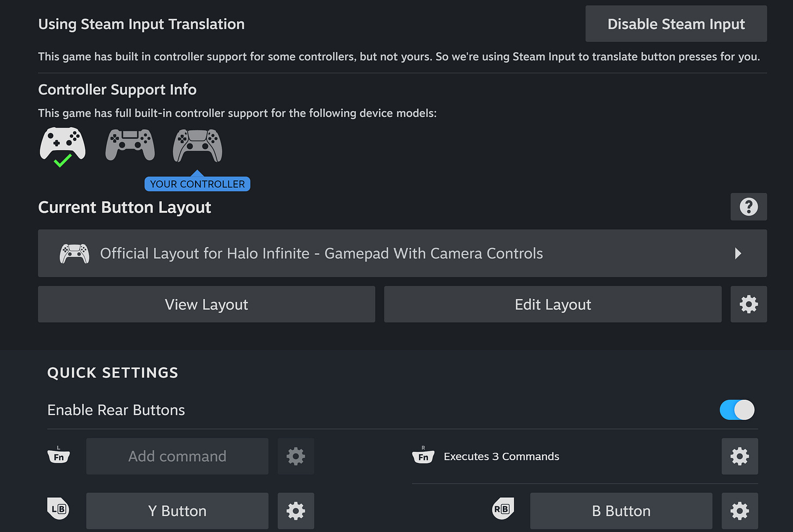The height and width of the screenshot is (532, 793).
Task: Click the controller icon in the Official Layout row
Action: [x=74, y=253]
